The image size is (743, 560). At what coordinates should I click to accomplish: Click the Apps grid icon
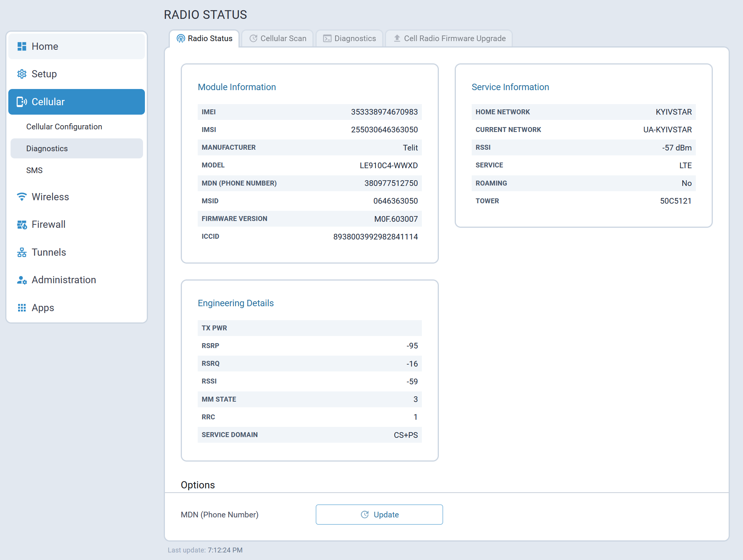click(22, 308)
